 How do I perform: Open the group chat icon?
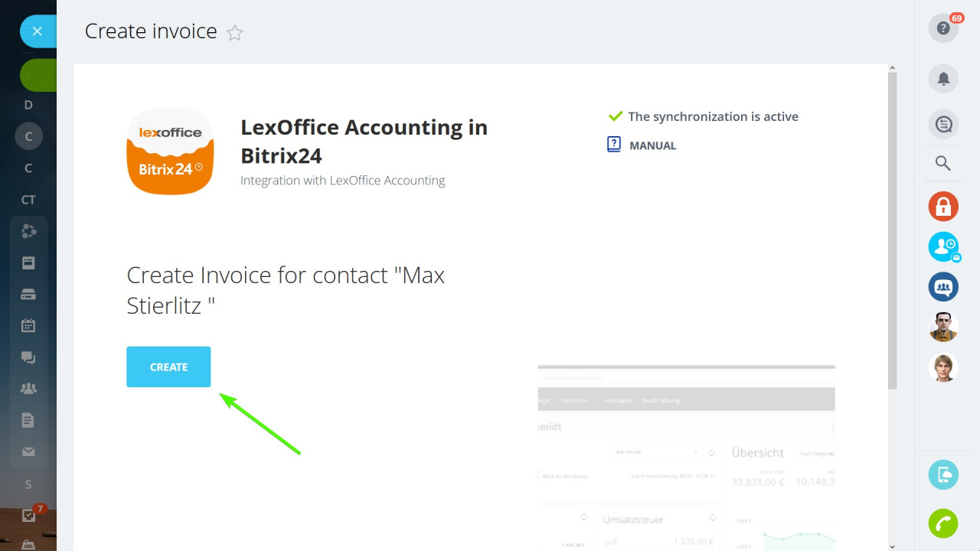[x=943, y=287]
